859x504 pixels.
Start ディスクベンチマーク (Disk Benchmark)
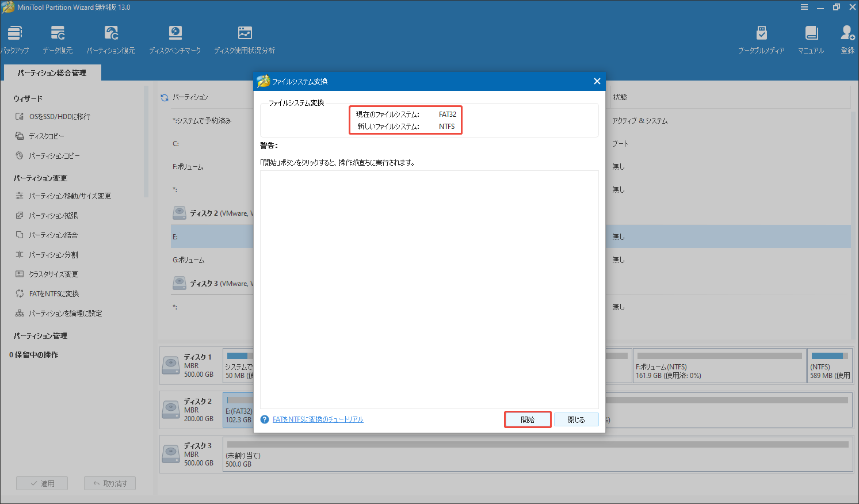(175, 38)
